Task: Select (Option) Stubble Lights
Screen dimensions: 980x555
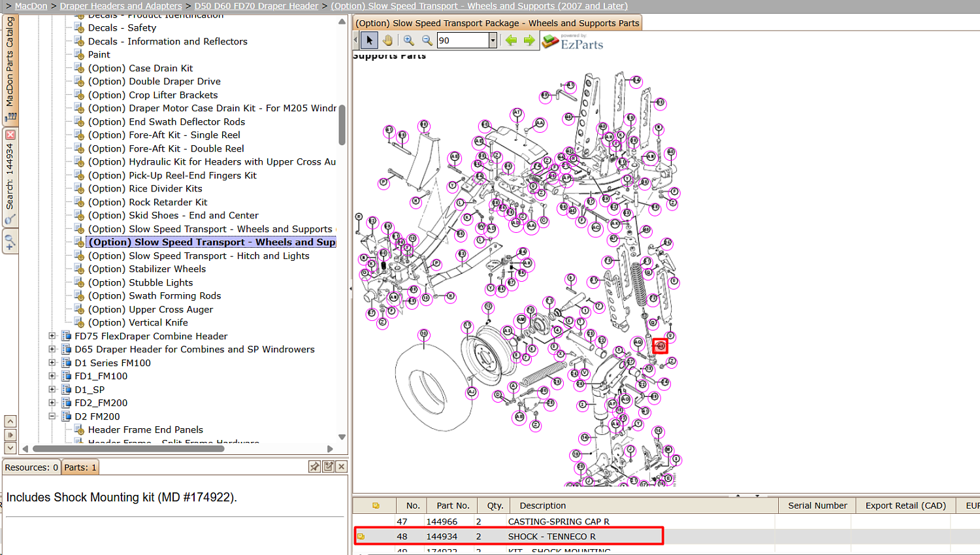Action: (x=140, y=282)
